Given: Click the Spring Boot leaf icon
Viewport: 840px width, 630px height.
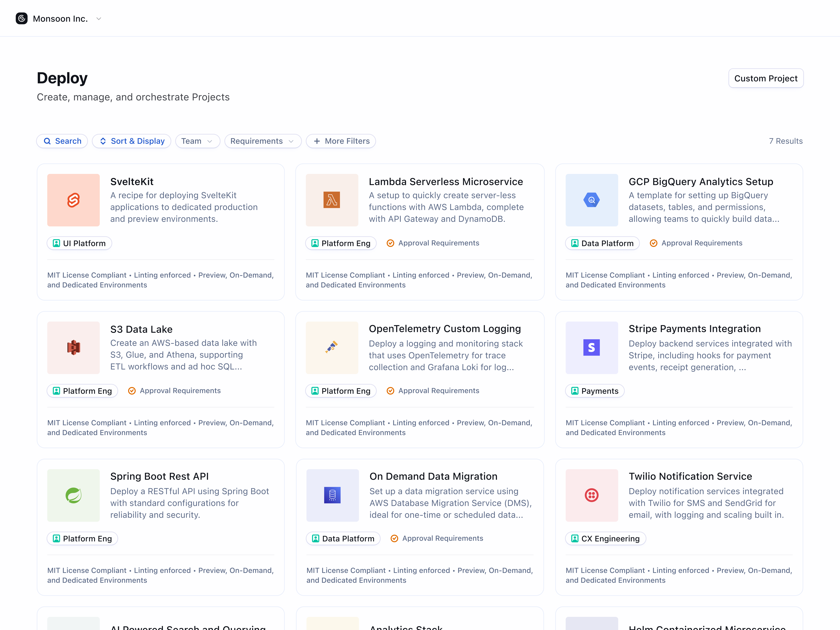Looking at the screenshot, I should 73,495.
